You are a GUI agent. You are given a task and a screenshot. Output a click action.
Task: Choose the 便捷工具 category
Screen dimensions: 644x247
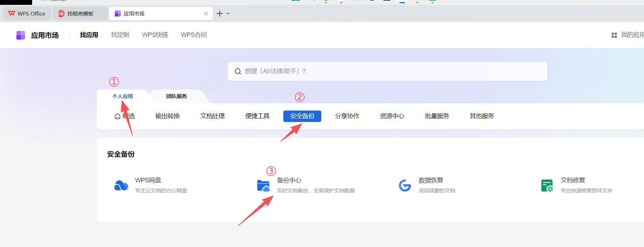point(257,116)
